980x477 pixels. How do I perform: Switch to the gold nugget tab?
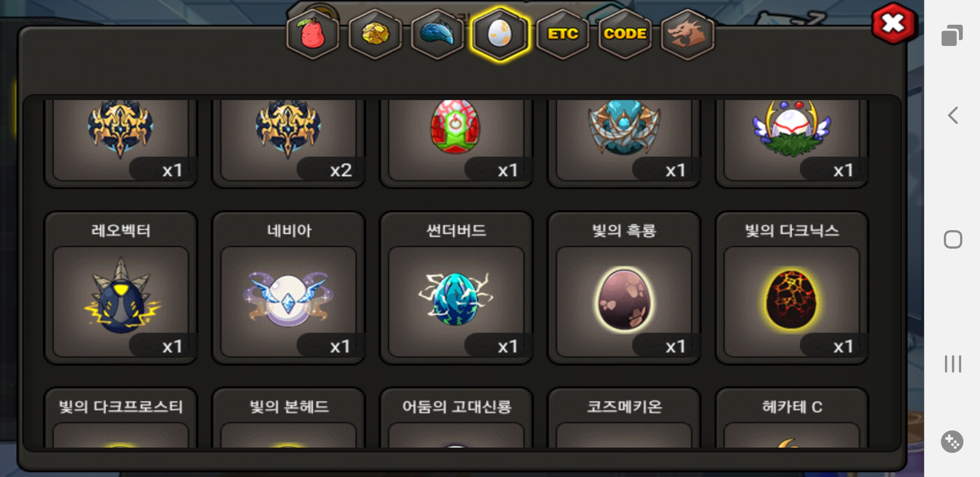coord(375,34)
